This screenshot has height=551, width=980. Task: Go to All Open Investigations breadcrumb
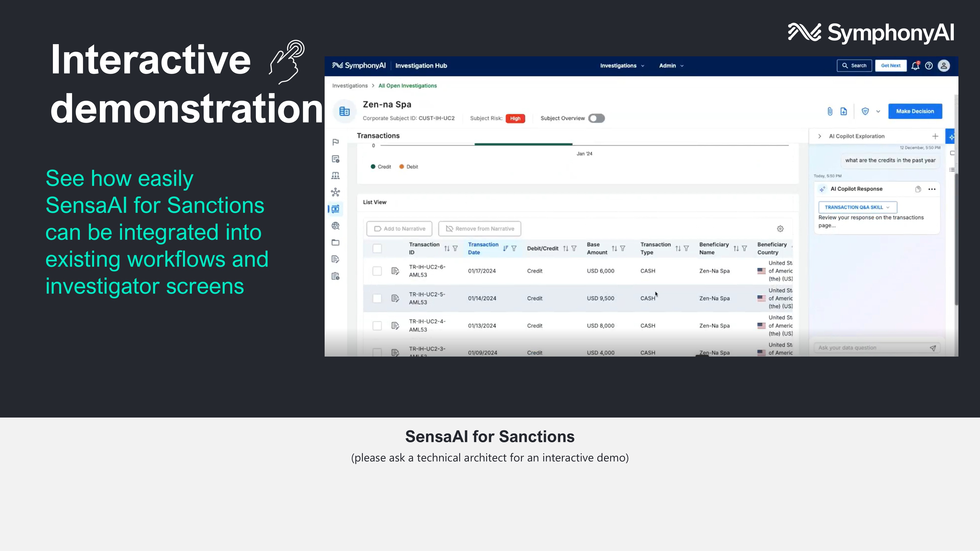point(407,86)
